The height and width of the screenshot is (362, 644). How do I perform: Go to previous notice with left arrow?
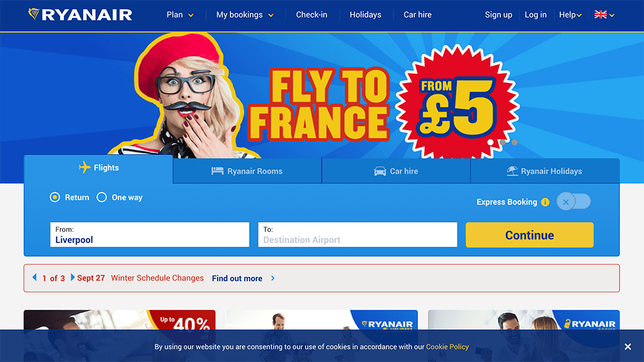pyautogui.click(x=35, y=278)
